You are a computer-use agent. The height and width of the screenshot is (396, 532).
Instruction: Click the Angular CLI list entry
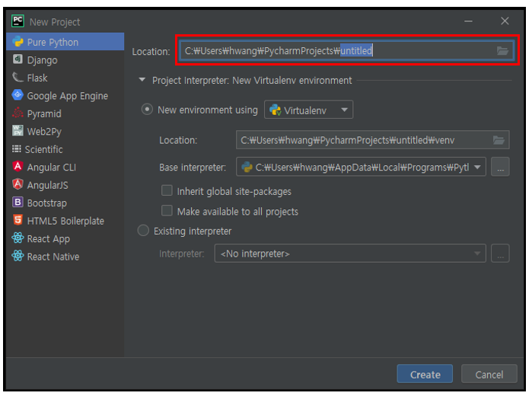(x=65, y=167)
